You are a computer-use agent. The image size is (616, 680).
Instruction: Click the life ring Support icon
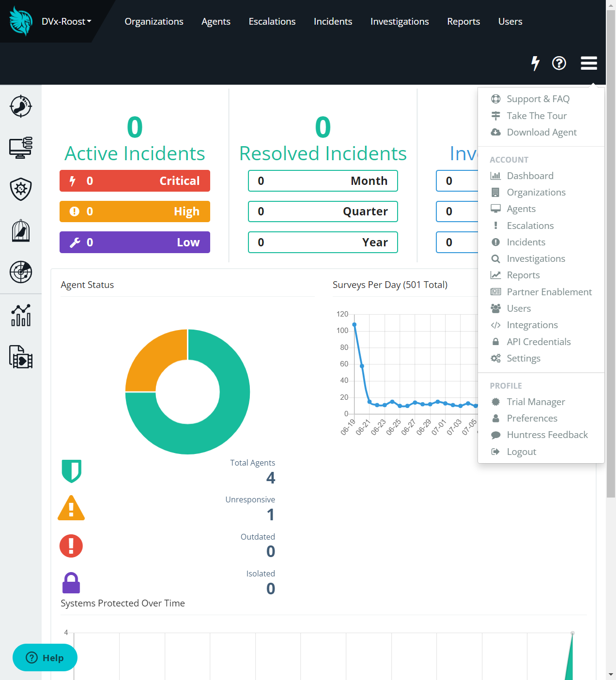tap(496, 99)
